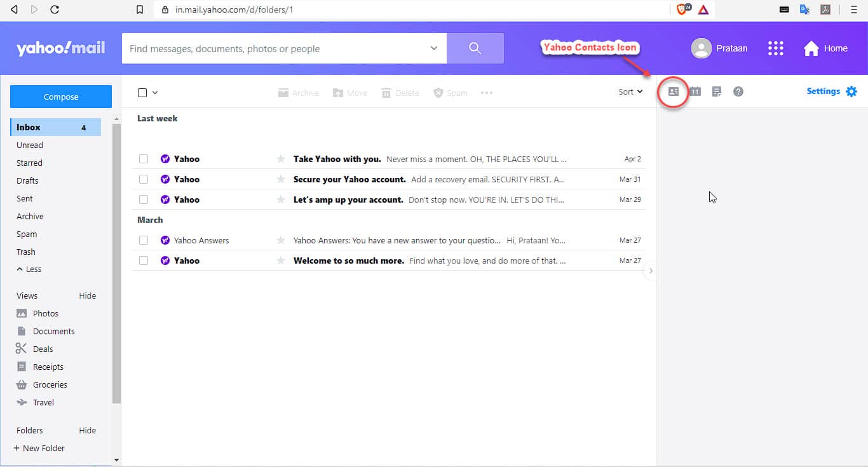Click the browser address bar

[x=413, y=10]
